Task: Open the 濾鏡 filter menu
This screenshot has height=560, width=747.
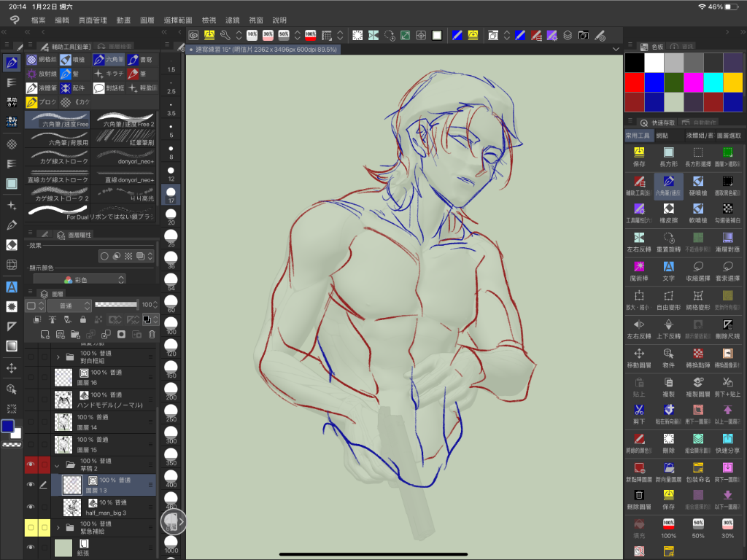Action: tap(233, 20)
